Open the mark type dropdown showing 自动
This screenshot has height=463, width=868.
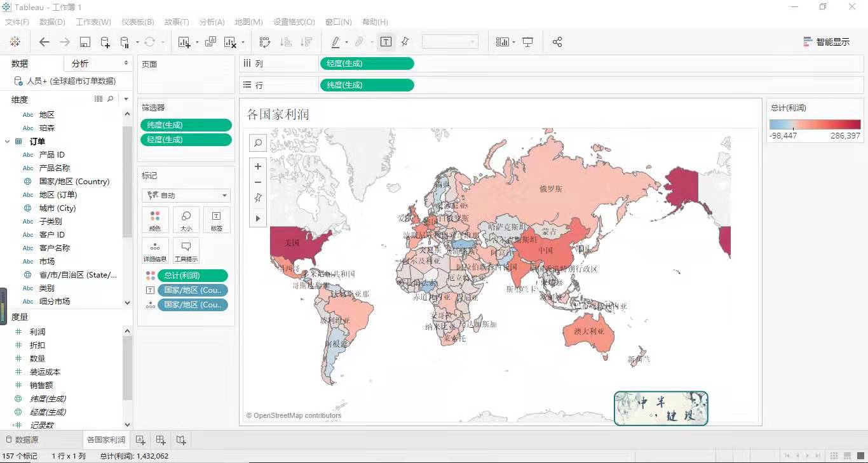pyautogui.click(x=186, y=196)
